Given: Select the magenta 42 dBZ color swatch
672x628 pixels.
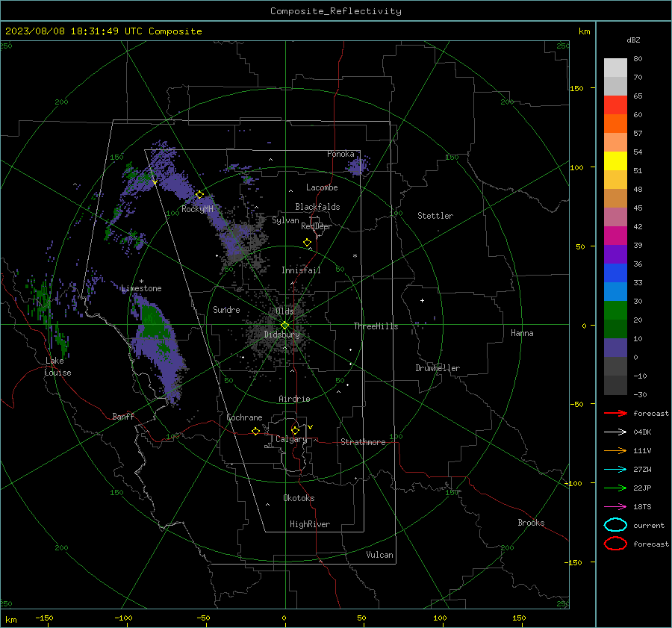Looking at the screenshot, I should click(615, 236).
